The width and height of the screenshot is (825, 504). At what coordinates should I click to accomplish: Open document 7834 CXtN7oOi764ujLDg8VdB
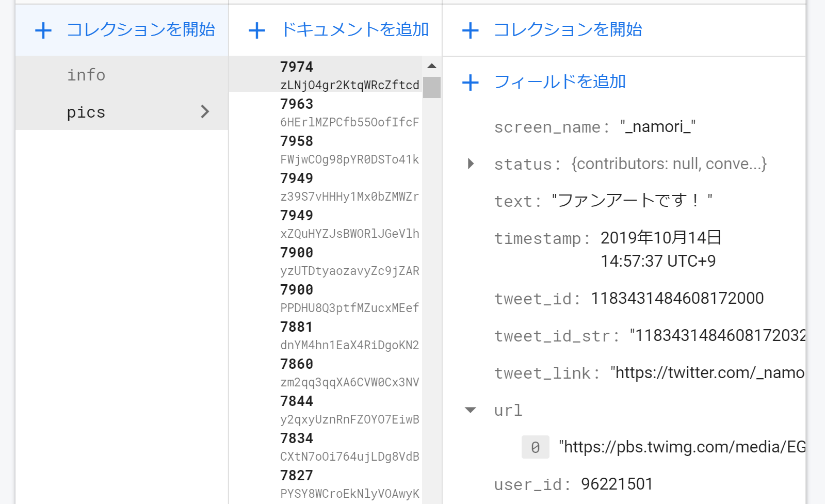(325, 446)
